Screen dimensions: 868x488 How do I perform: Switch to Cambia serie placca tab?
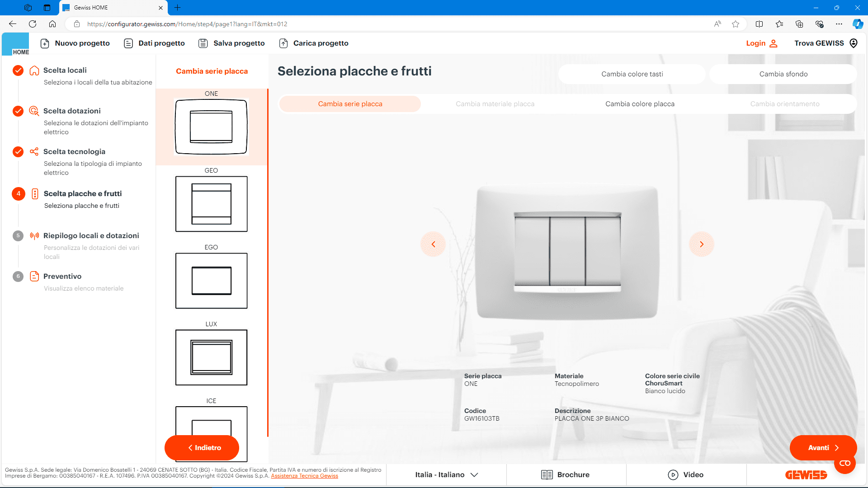tap(350, 104)
